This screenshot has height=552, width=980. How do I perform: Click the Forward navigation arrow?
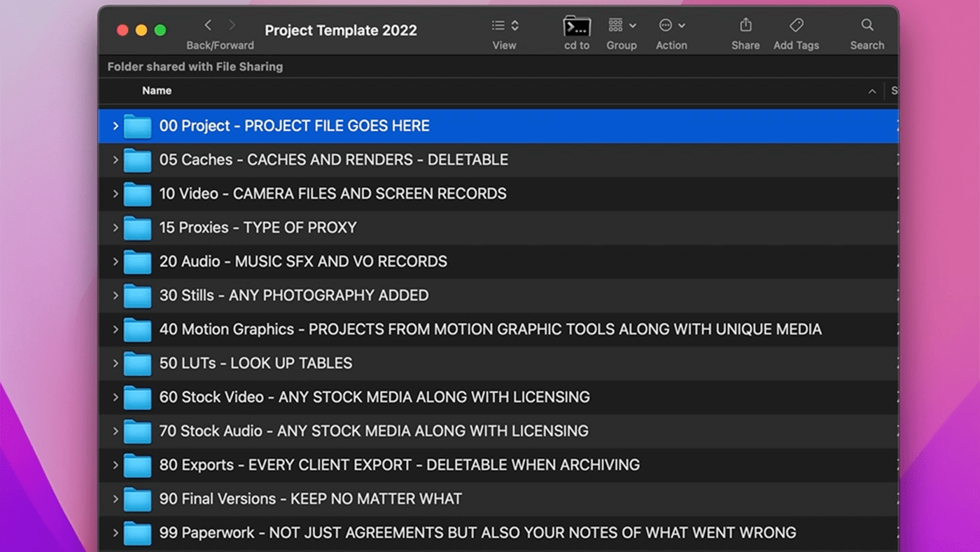tap(232, 25)
